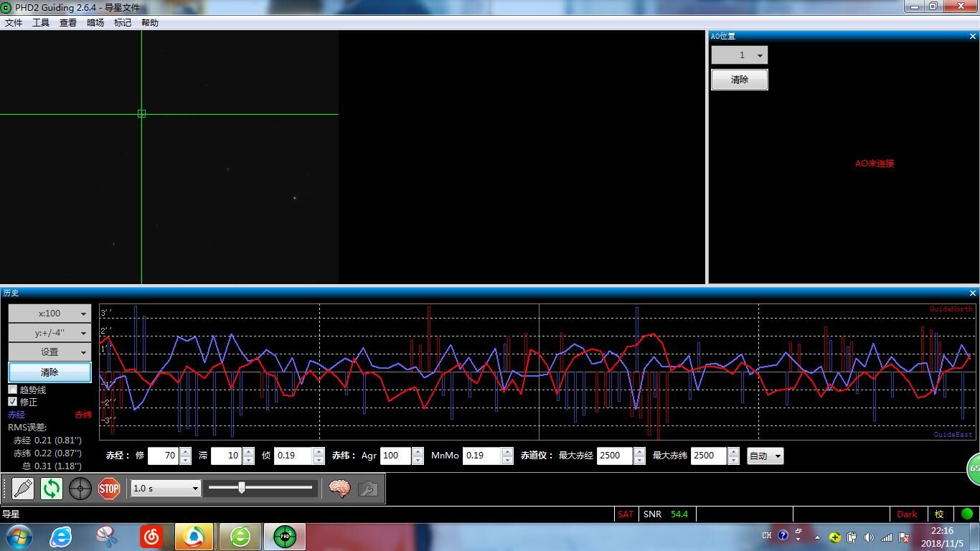
Task: Click PHD2 taskbar icon
Action: click(285, 537)
